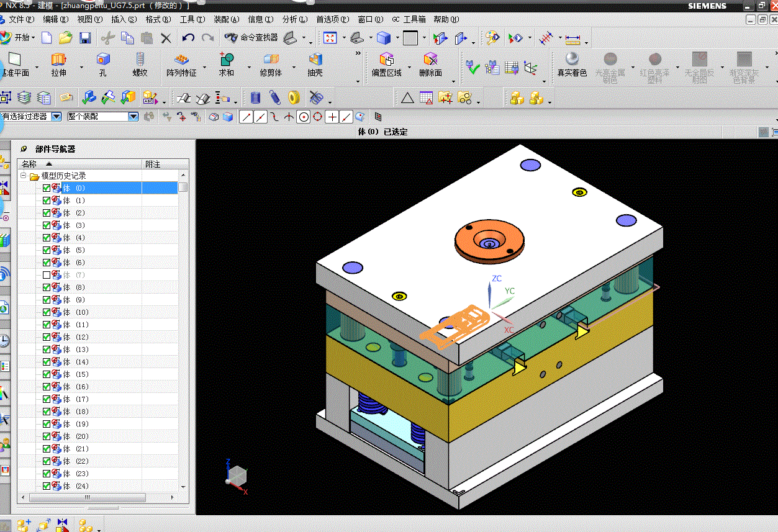Expand the feature toolbar overflow chevron
Image resolution: width=778 pixels, height=532 pixels.
358,54
